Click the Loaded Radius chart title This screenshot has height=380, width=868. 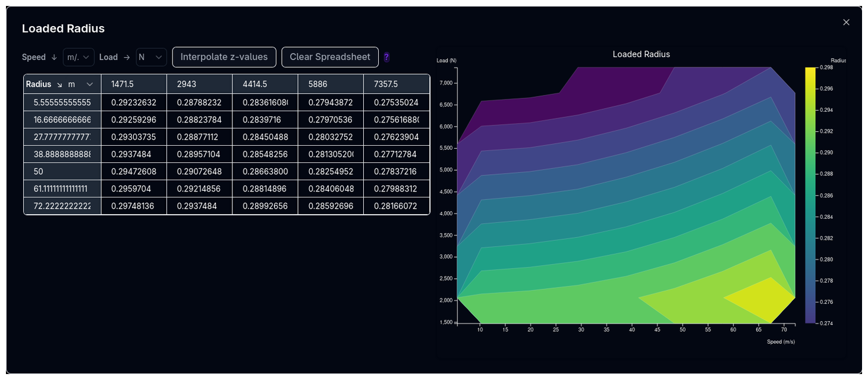pyautogui.click(x=641, y=54)
